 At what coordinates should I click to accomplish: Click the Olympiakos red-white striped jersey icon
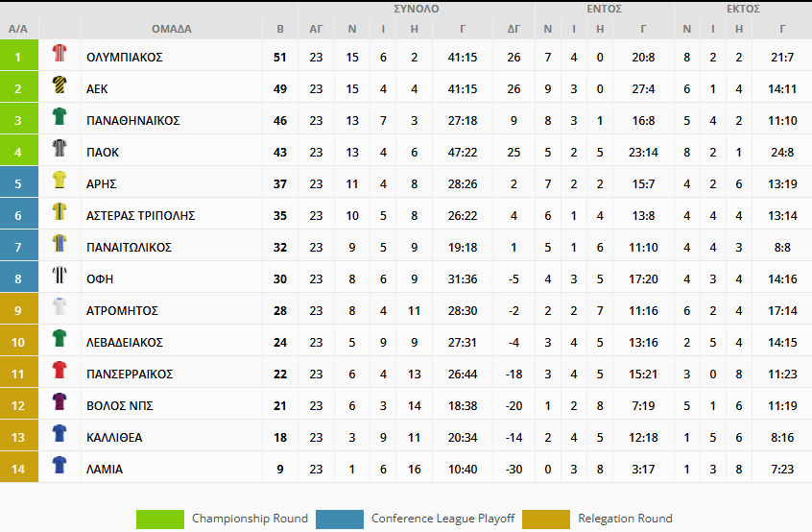click(60, 53)
